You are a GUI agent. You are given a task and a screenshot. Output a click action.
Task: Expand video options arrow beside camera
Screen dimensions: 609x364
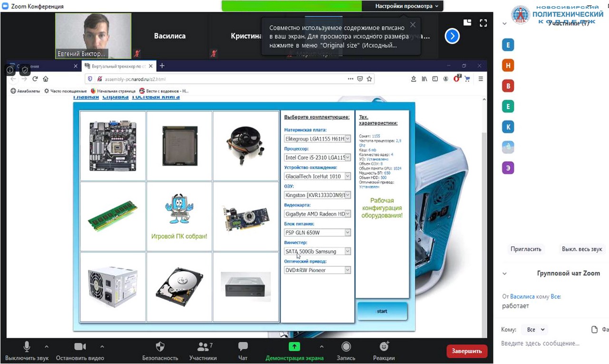102,346
